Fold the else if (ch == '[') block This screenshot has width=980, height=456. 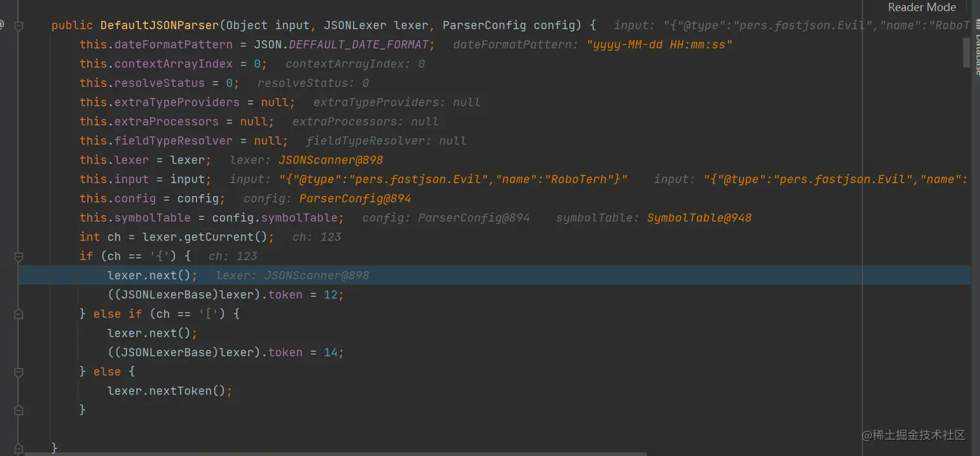pyautogui.click(x=19, y=314)
